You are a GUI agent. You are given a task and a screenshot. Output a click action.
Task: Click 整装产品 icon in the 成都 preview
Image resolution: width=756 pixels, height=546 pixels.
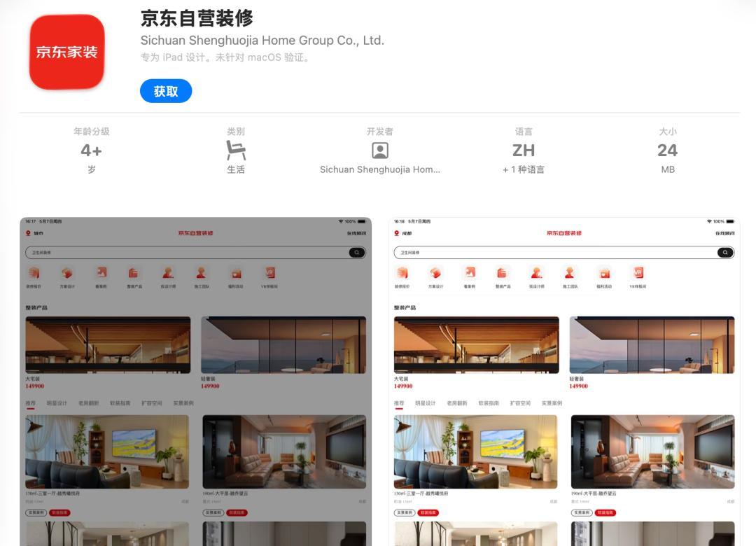point(503,273)
